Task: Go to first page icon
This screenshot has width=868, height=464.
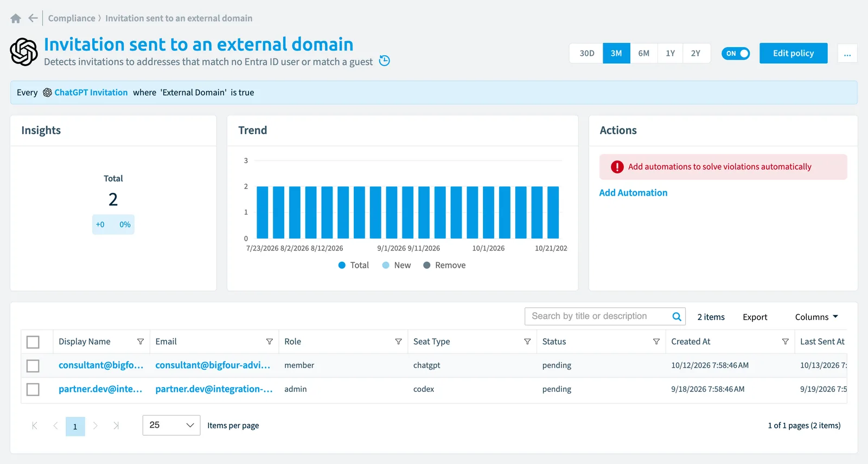Action: [35, 426]
